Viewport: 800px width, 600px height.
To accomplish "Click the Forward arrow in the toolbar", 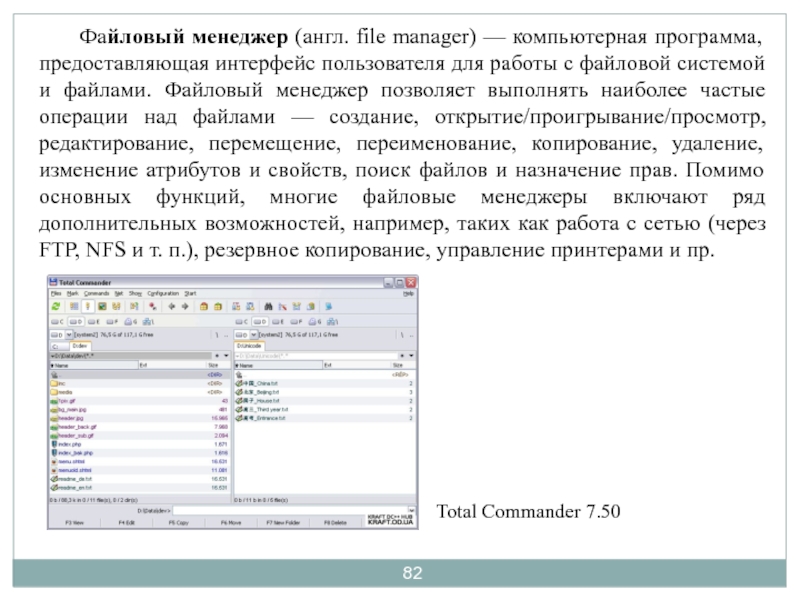I will 184,307.
